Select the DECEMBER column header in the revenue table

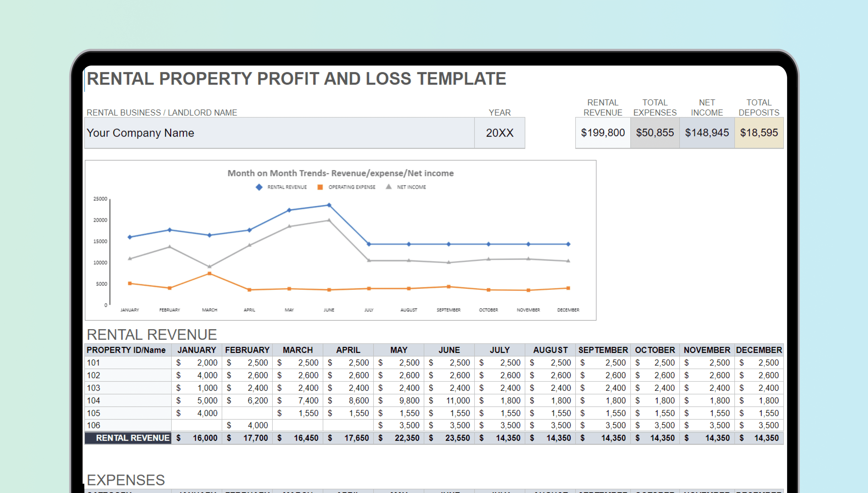pos(759,350)
